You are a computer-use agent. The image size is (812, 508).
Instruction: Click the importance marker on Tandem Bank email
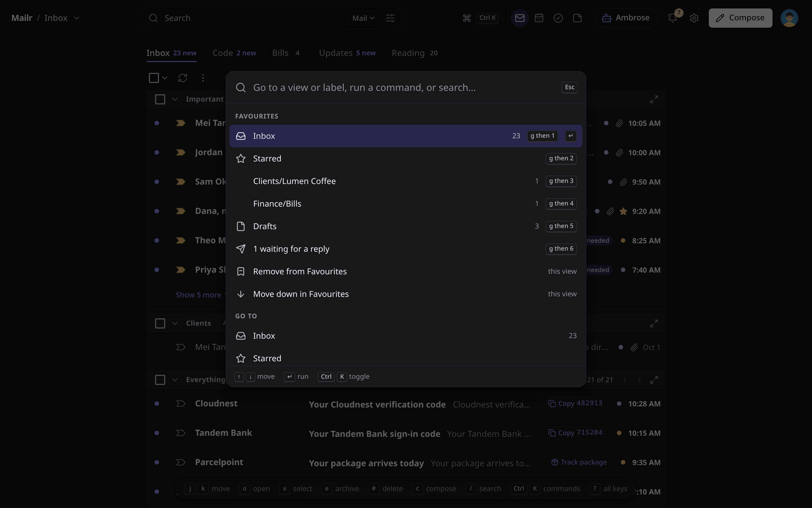[180, 433]
